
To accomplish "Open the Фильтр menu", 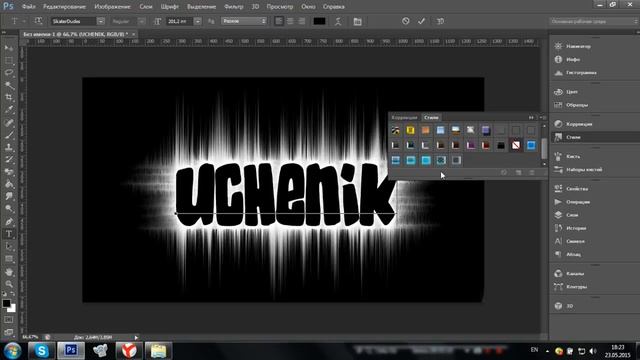I will [233, 7].
